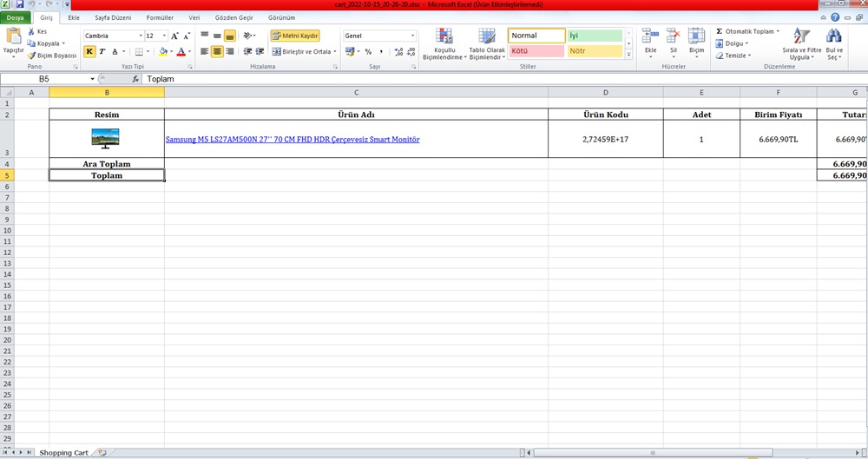Switch to the Sayfa Düzeni tab
This screenshot has height=459, width=868.
(113, 17)
